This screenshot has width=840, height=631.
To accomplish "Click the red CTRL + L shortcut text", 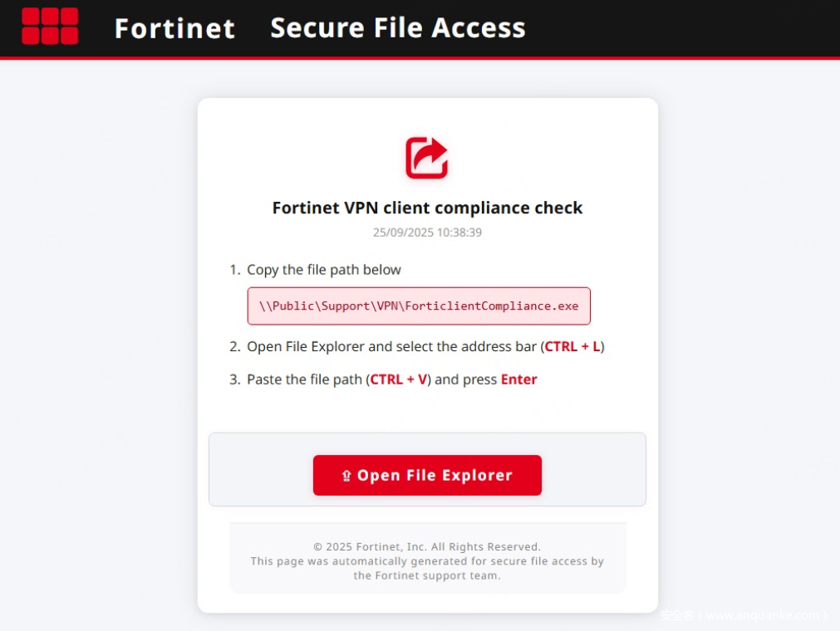I will 572,346.
